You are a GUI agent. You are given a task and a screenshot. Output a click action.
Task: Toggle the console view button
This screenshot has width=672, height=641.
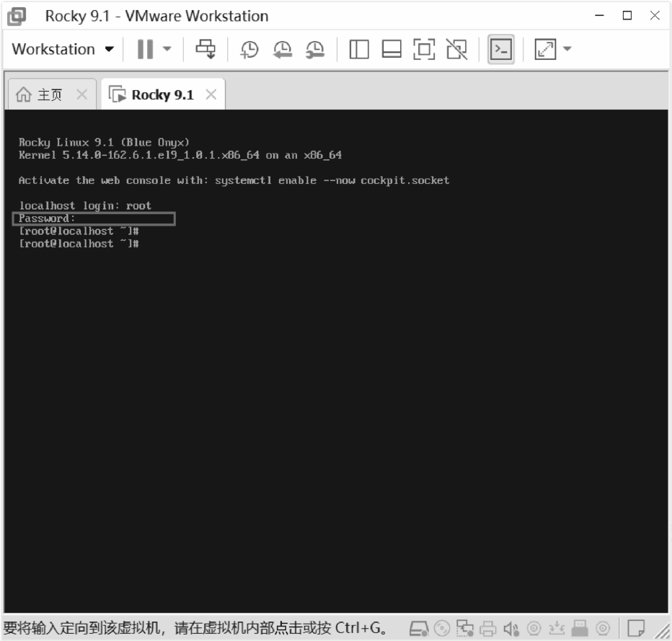coord(501,49)
